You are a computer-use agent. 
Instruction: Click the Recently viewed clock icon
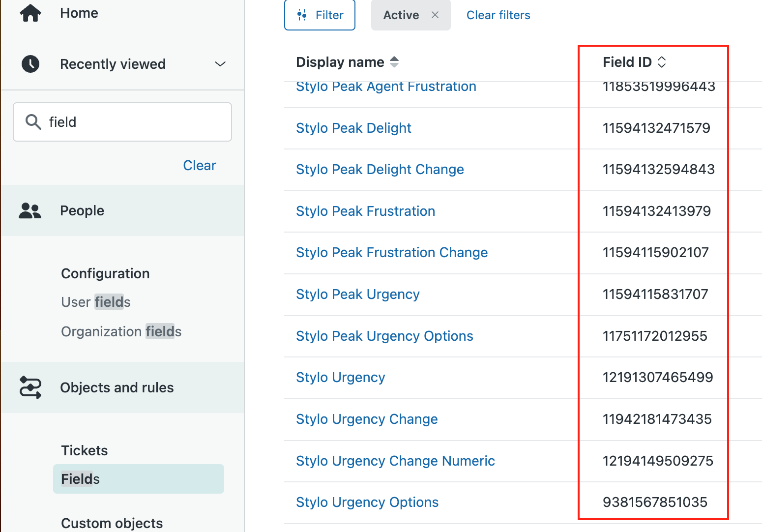(x=30, y=64)
